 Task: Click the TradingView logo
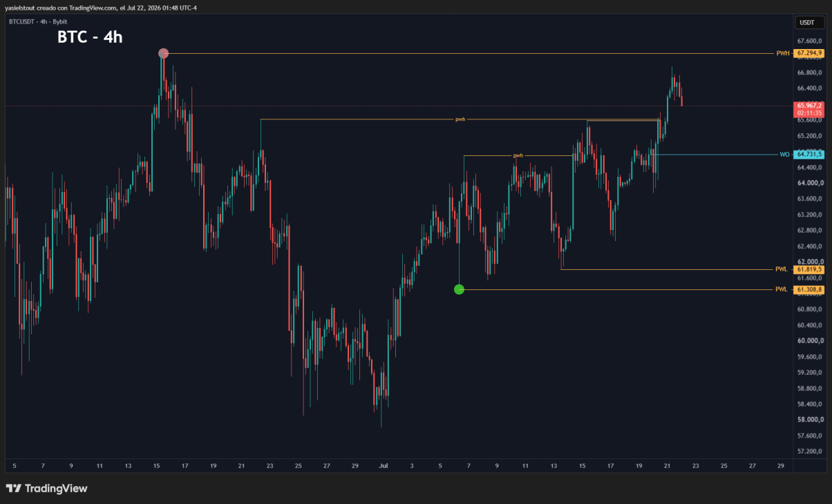46,488
